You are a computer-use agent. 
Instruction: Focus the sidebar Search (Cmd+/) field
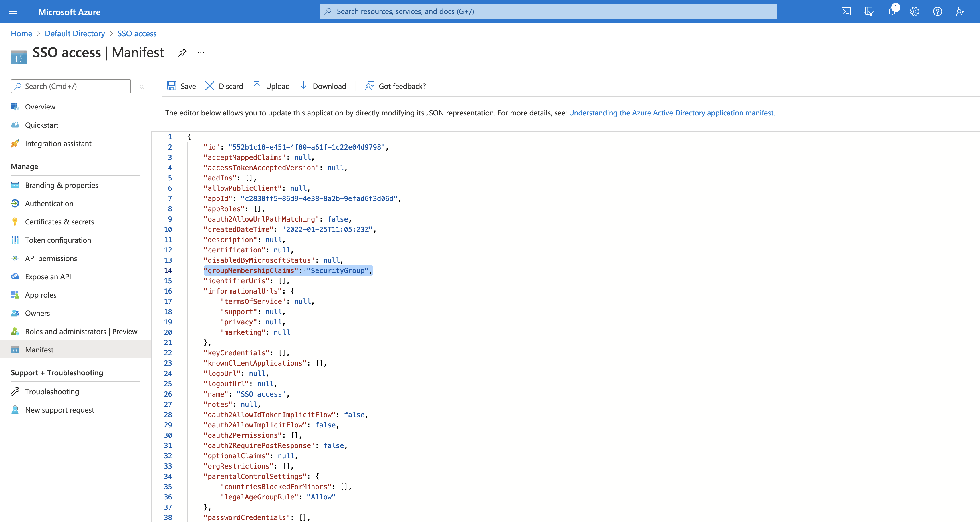tap(71, 86)
